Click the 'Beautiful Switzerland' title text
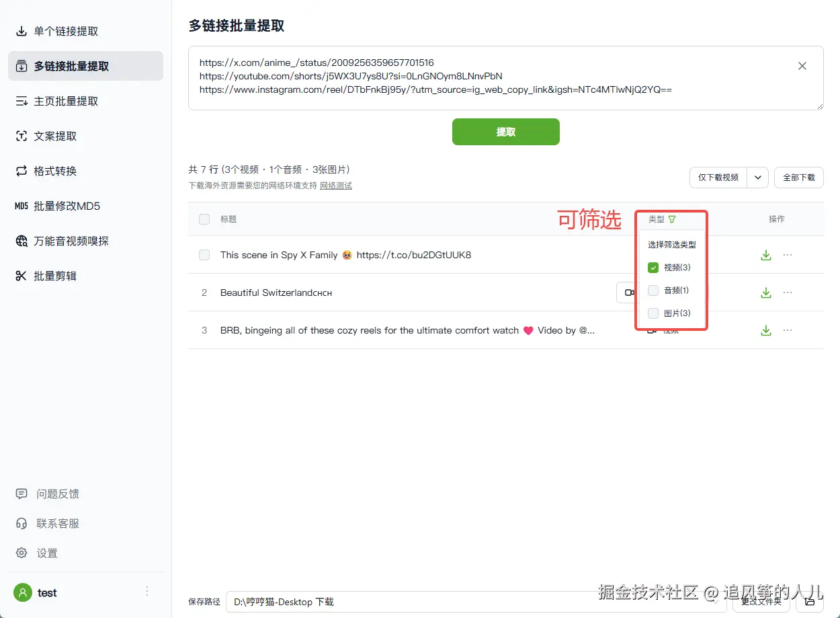This screenshot has height=618, width=840. (x=276, y=293)
